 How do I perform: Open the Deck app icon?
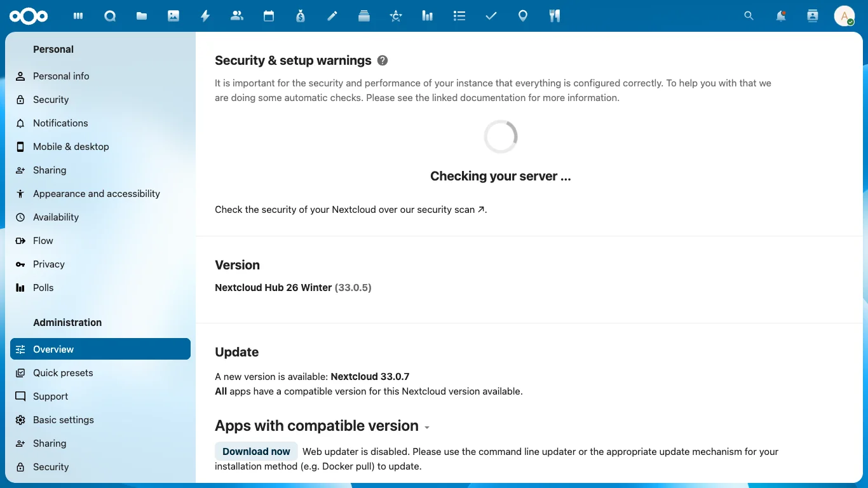tap(364, 16)
